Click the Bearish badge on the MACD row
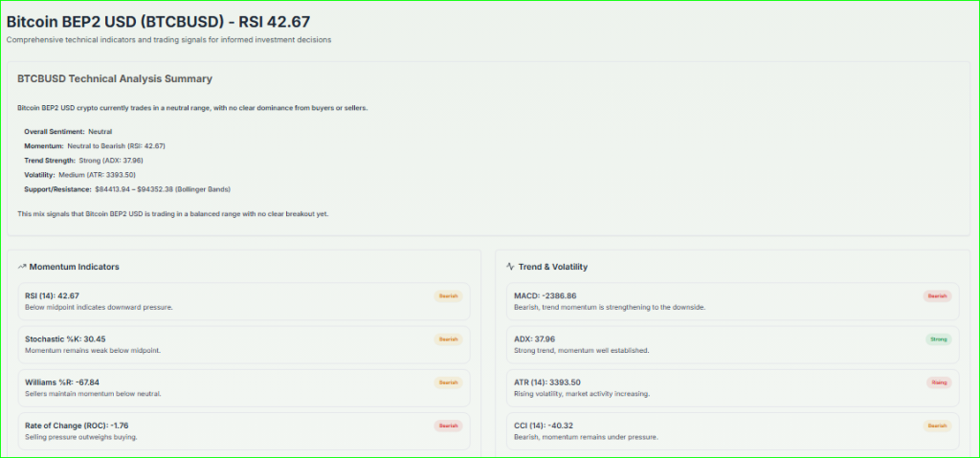Viewport: 980px width, 458px height. click(937, 296)
